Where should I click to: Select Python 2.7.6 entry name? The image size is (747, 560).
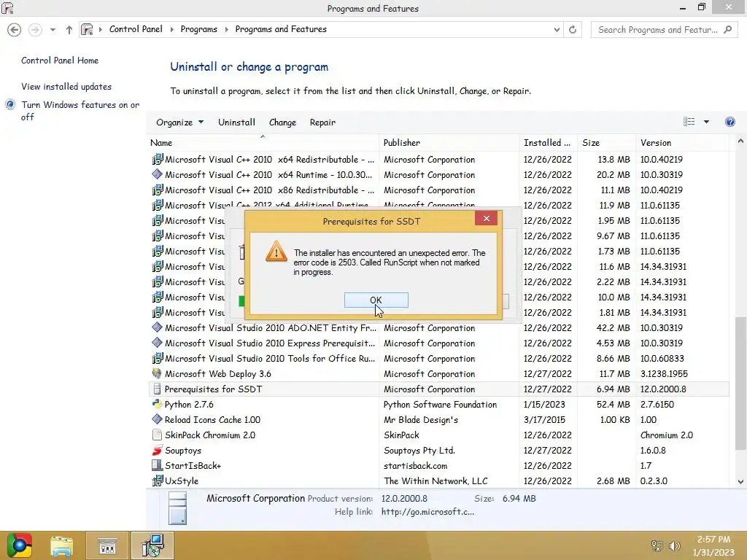(x=189, y=404)
